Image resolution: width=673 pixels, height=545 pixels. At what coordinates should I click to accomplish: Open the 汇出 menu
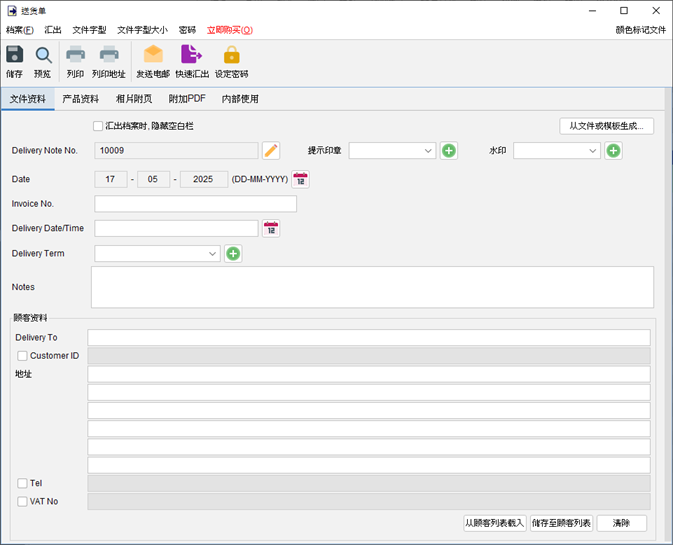tap(53, 30)
